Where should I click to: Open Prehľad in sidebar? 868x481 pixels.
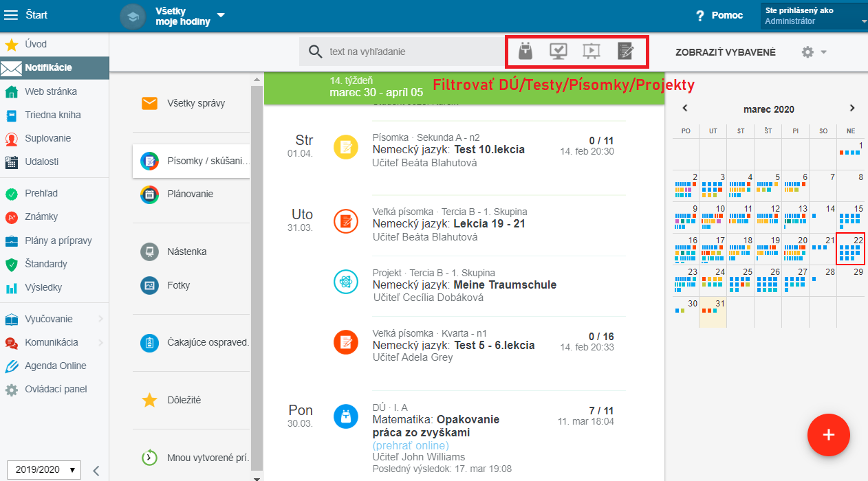click(x=54, y=194)
